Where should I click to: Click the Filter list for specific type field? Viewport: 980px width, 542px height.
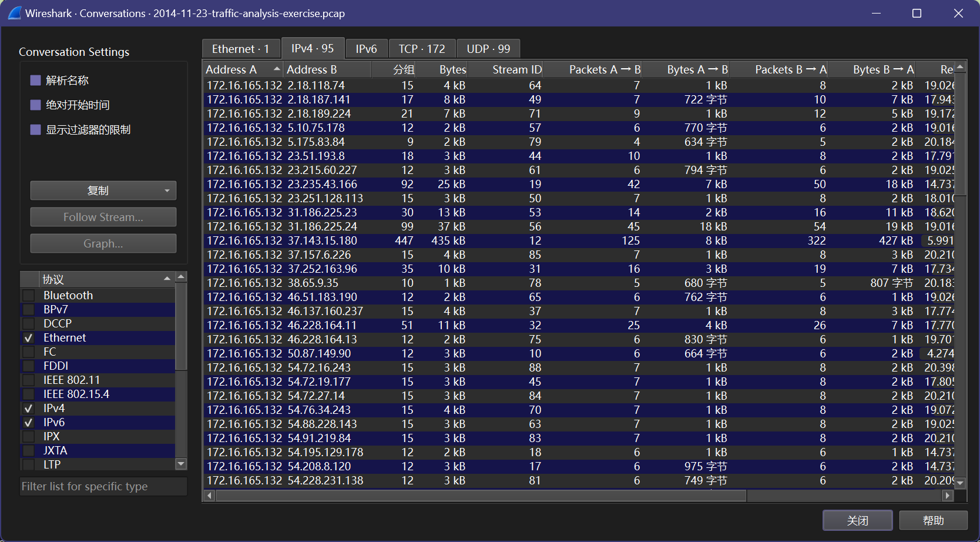(x=103, y=486)
